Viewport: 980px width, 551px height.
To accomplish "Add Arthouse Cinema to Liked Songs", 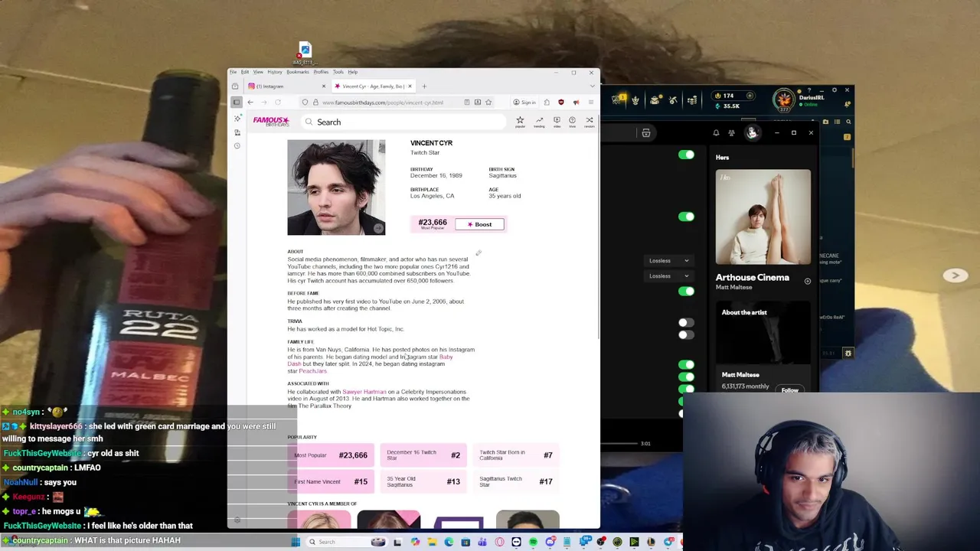I will (807, 282).
